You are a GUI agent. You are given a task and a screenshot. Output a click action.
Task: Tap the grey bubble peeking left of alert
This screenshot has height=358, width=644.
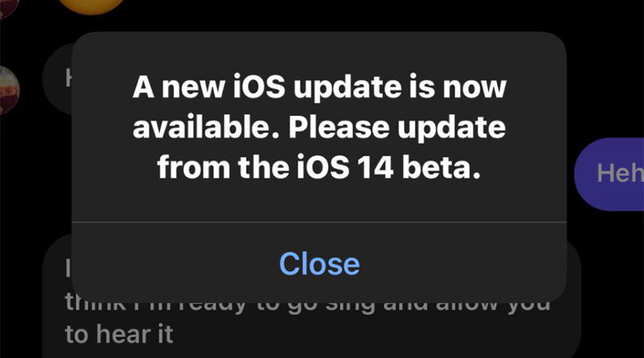click(x=57, y=78)
